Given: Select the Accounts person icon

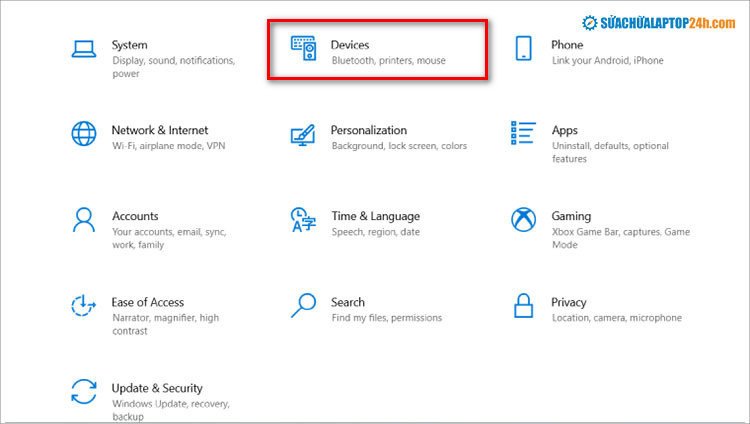Looking at the screenshot, I should pyautogui.click(x=84, y=219).
